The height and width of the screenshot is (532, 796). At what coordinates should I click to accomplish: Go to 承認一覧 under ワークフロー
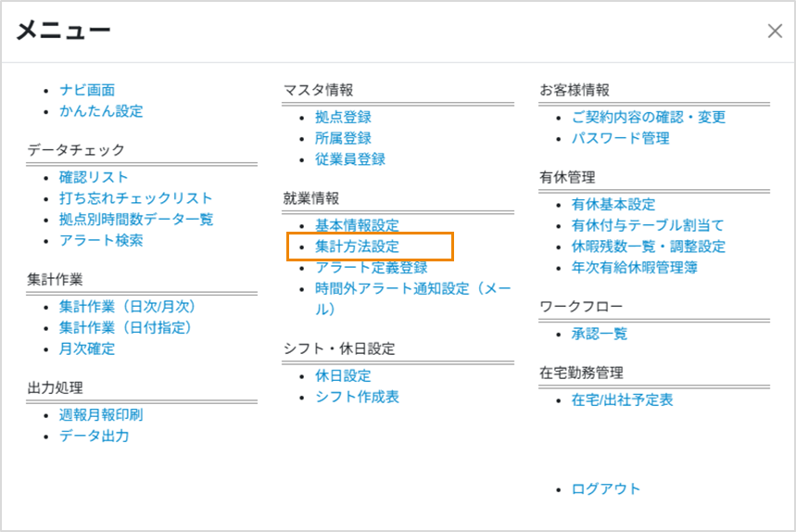coord(600,334)
